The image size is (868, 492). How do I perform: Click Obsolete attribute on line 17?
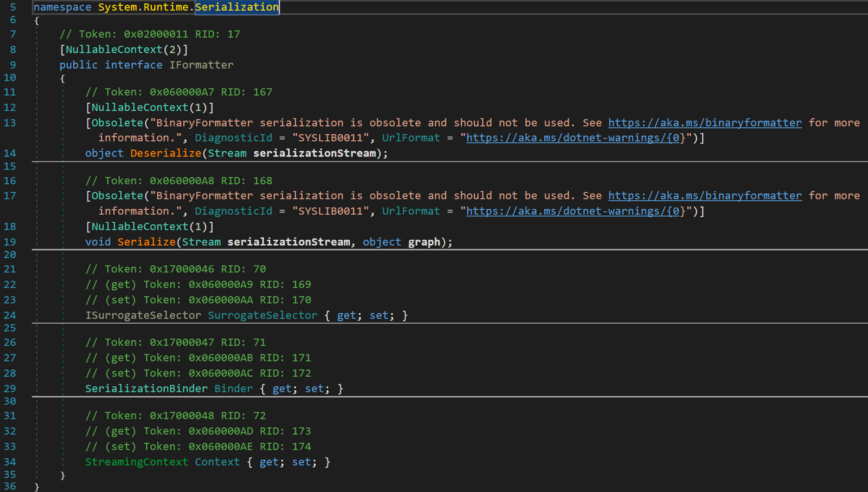point(118,196)
